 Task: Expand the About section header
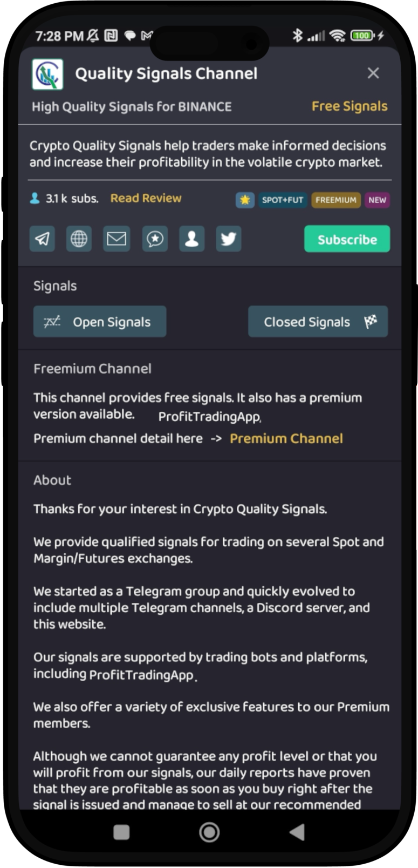click(52, 480)
